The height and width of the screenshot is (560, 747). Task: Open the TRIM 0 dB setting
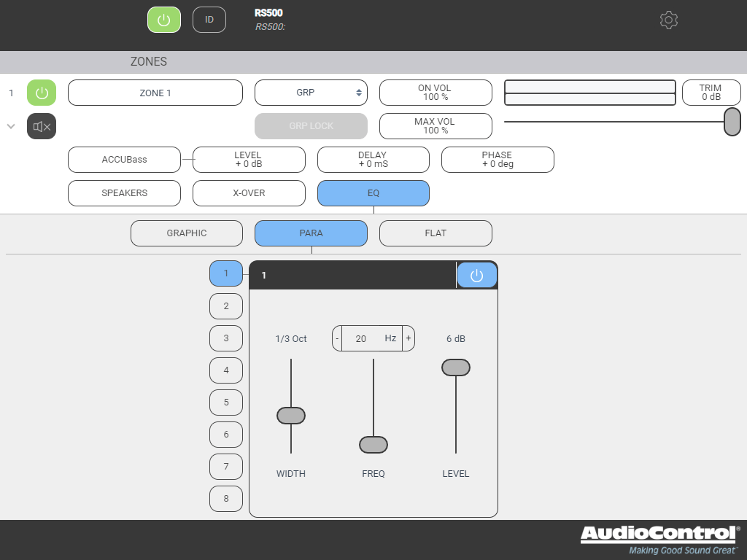point(711,93)
